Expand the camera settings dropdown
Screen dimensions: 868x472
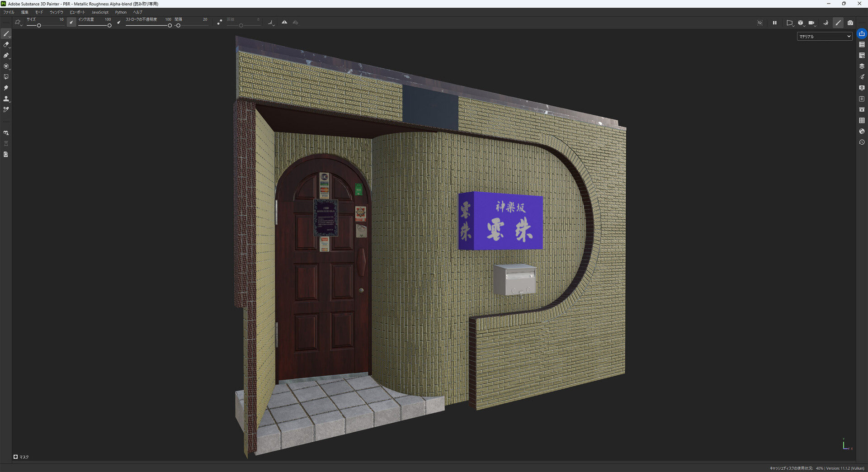coord(812,23)
